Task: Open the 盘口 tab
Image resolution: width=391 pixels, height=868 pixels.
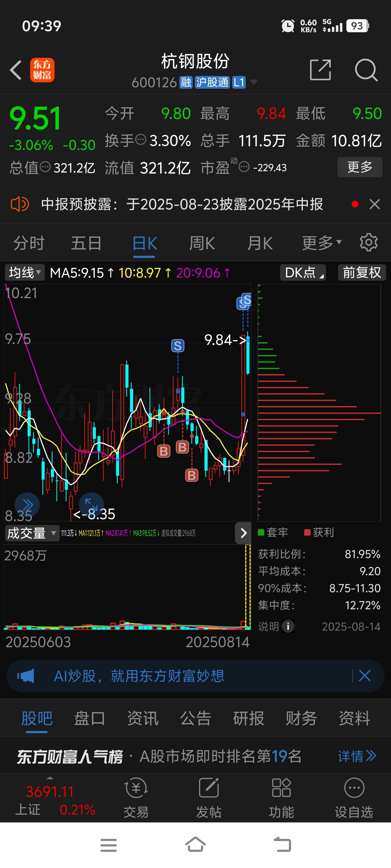Action: (90, 718)
